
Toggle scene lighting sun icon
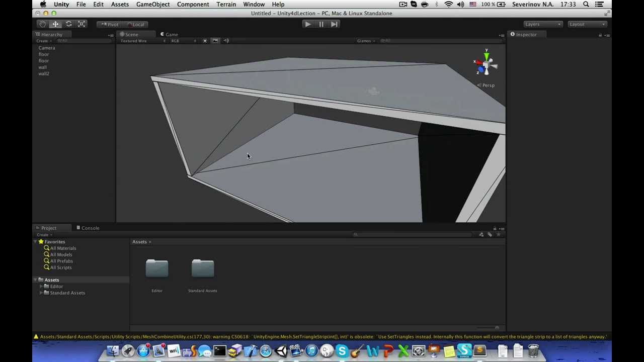pyautogui.click(x=205, y=41)
